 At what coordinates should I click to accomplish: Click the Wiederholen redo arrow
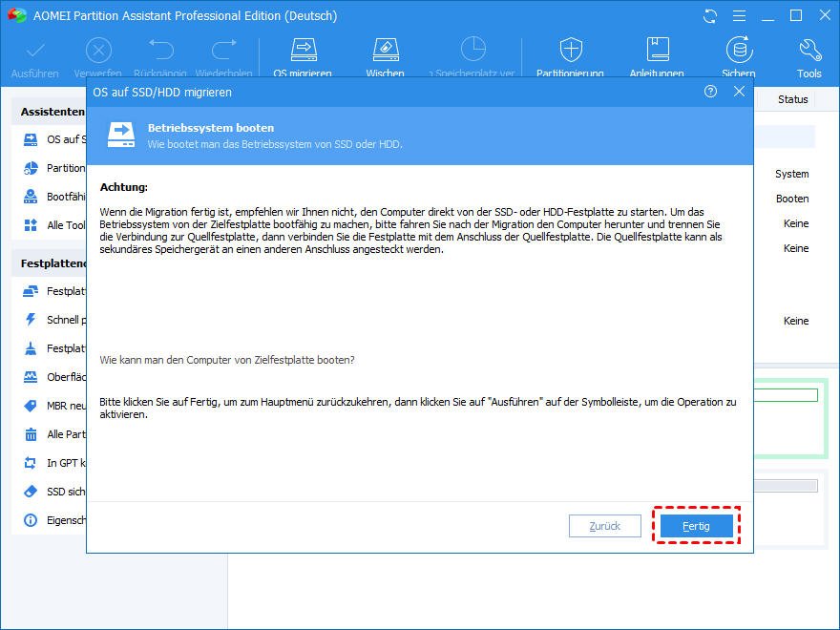(224, 50)
